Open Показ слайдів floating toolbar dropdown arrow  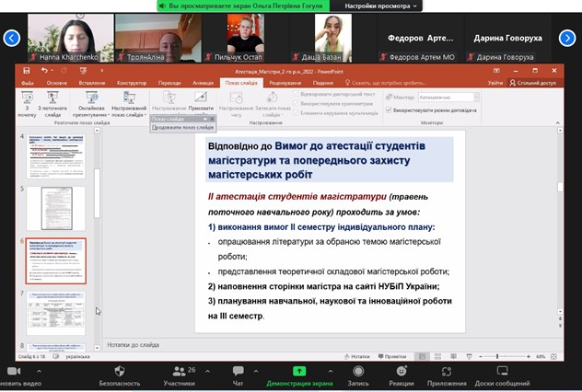(204, 119)
